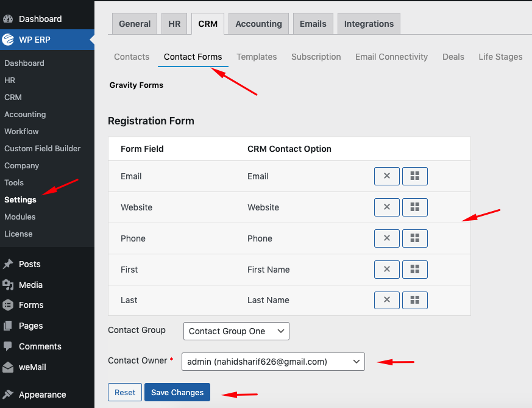
Task: Open grid options for First row
Action: pos(414,270)
